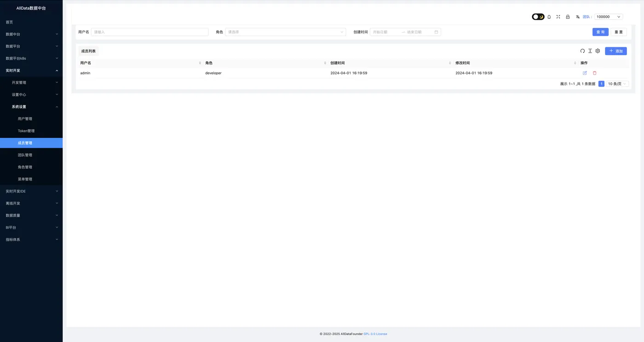Image resolution: width=644 pixels, height=342 pixels.
Task: Open the 首页 menu item
Action: click(x=31, y=22)
